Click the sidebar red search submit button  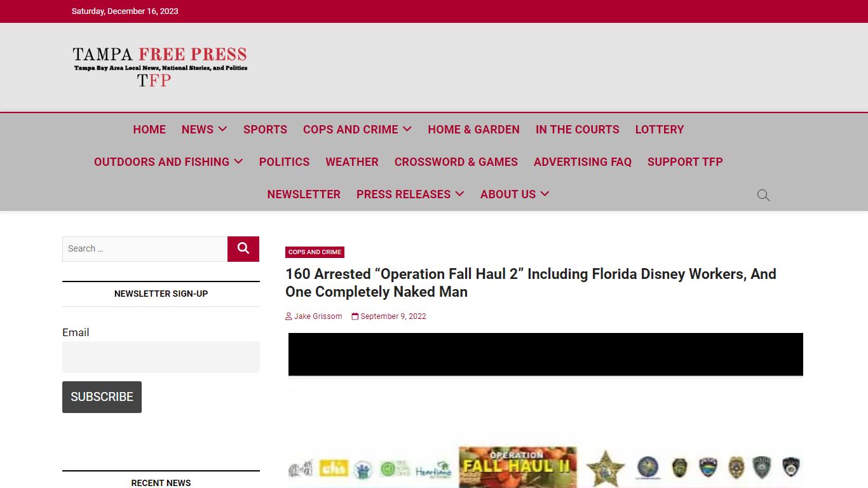[x=243, y=249]
